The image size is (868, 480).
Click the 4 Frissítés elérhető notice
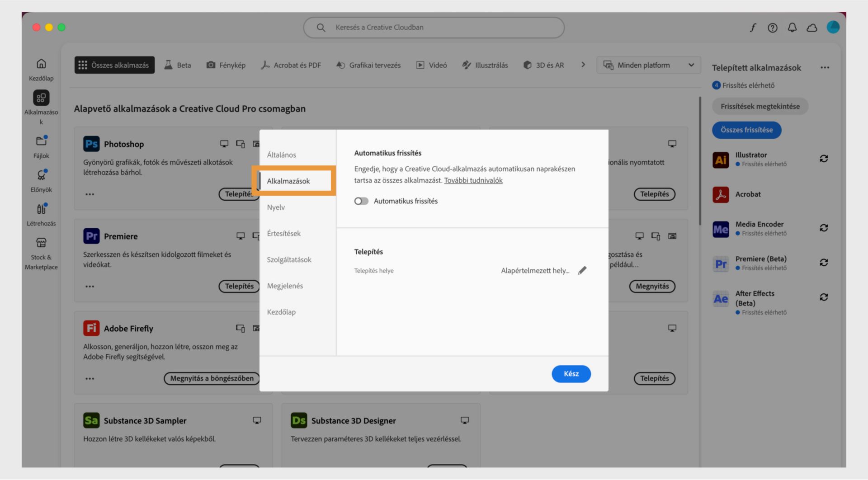[x=744, y=85]
